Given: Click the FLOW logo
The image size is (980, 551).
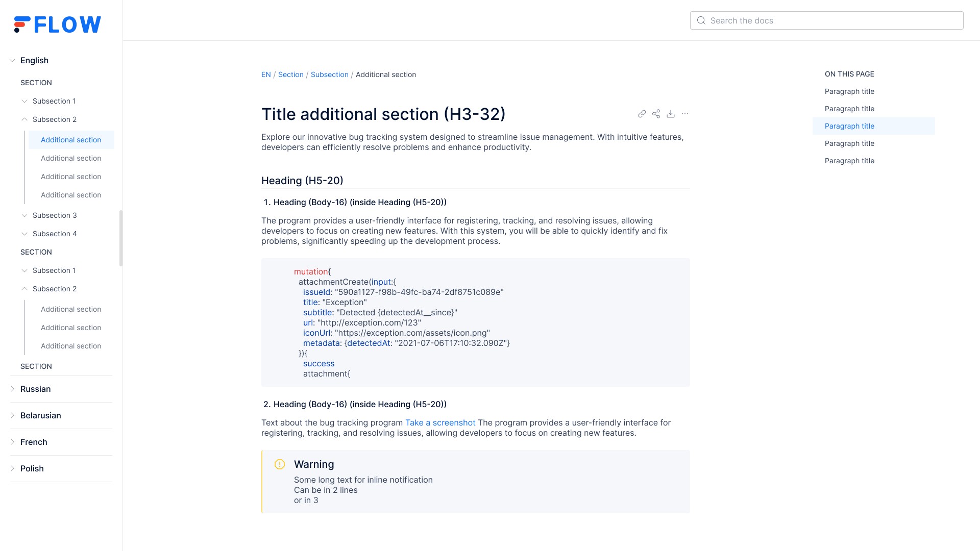Looking at the screenshot, I should pos(57,24).
